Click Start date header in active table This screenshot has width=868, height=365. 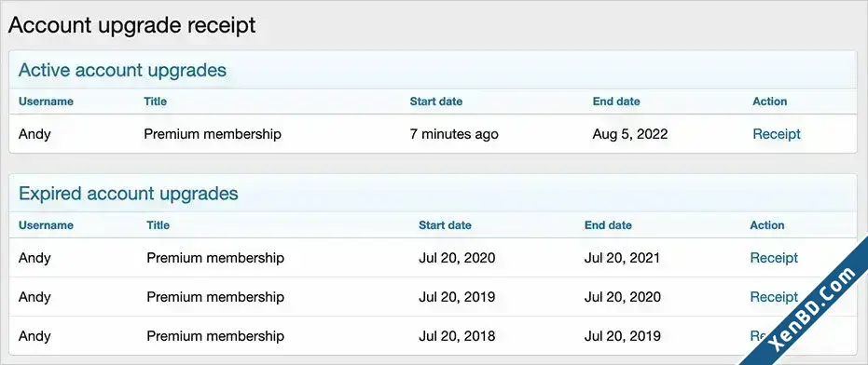point(436,101)
